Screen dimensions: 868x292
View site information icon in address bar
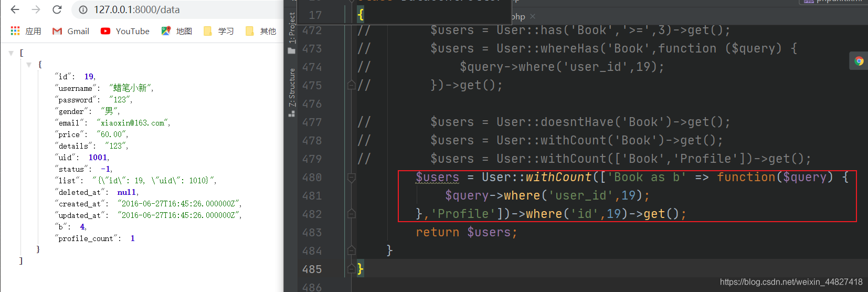[83, 9]
